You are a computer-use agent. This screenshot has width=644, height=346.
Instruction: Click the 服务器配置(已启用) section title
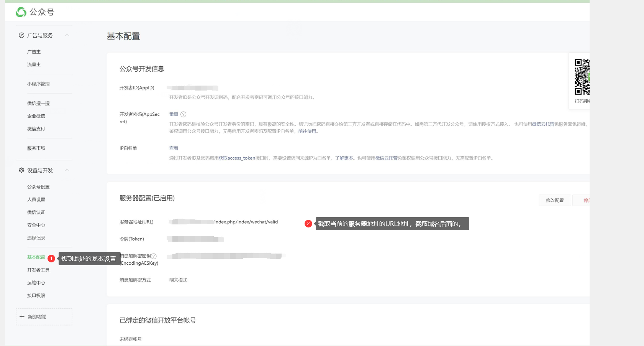[147, 198]
